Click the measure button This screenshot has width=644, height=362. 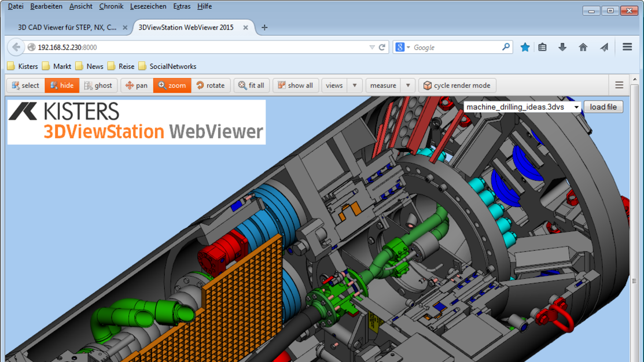[x=383, y=86]
